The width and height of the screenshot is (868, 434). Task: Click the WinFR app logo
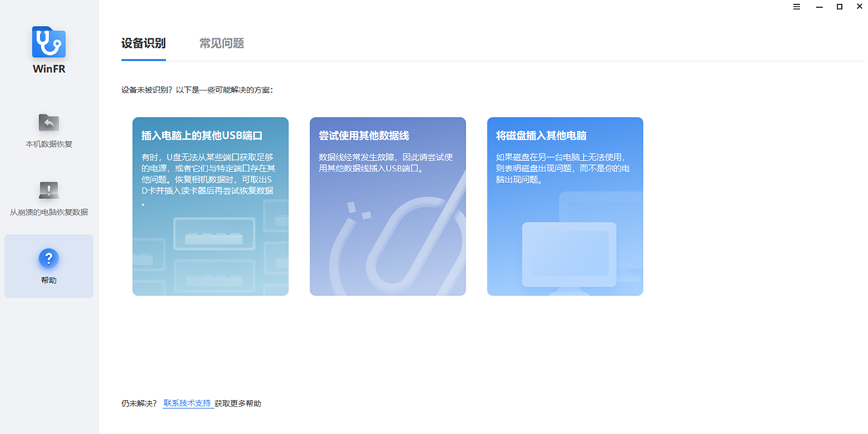click(x=48, y=41)
